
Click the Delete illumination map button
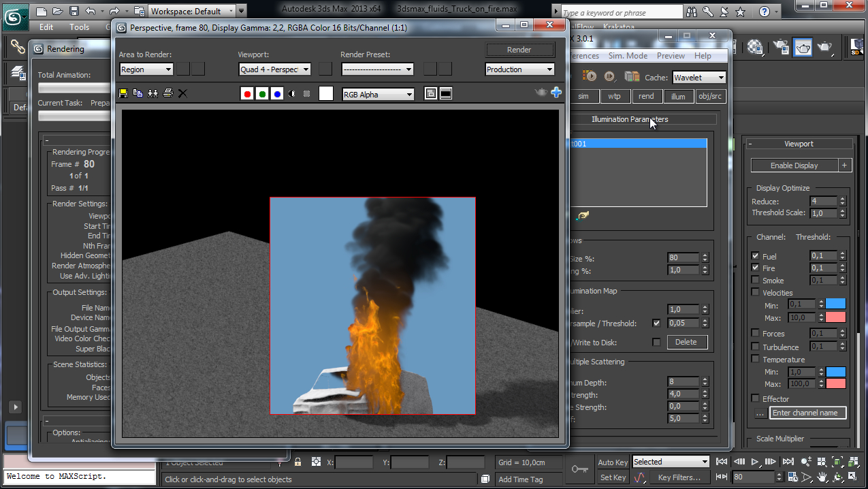coord(686,342)
